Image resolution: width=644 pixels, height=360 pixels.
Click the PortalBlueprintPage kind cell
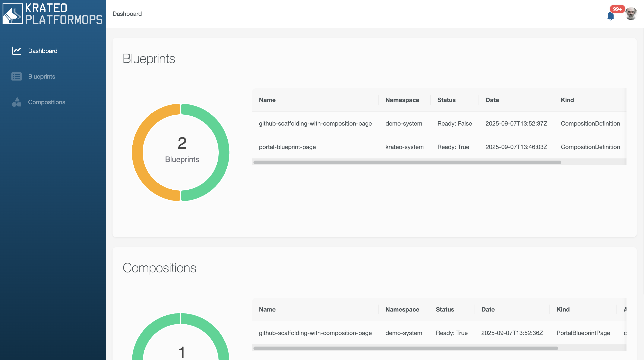[x=583, y=333]
